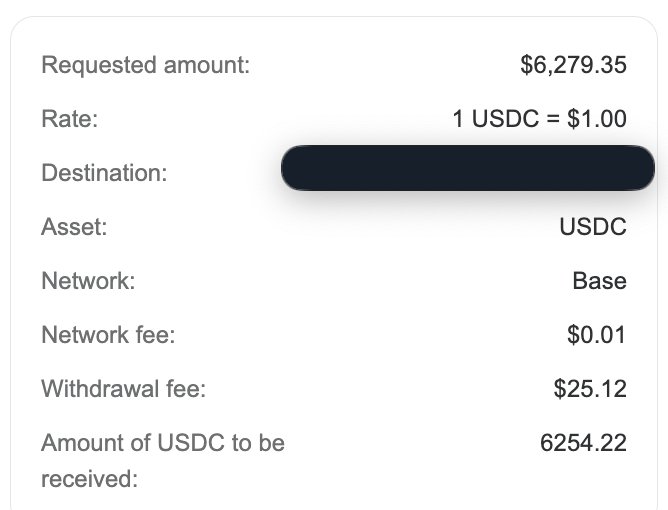668x510 pixels.
Task: Select the $6,279.35 requested amount value
Action: point(573,66)
